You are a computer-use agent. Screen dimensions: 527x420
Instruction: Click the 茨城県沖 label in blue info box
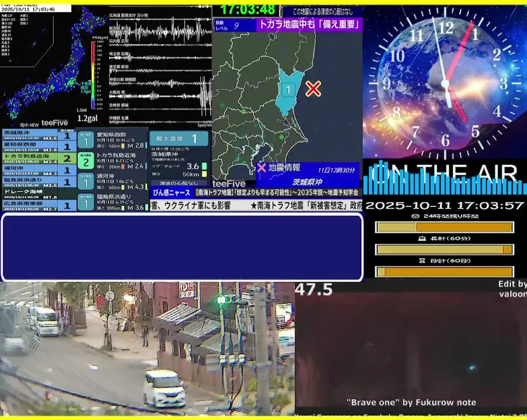(307, 182)
